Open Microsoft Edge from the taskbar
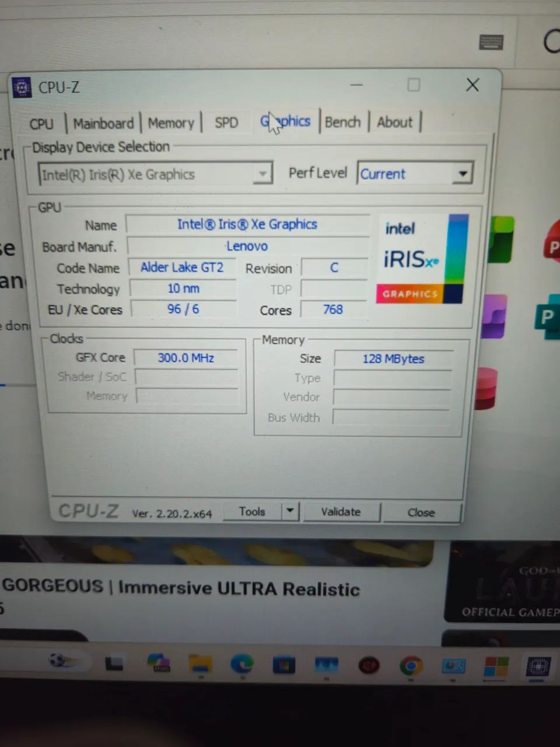The image size is (560, 747). click(x=242, y=664)
